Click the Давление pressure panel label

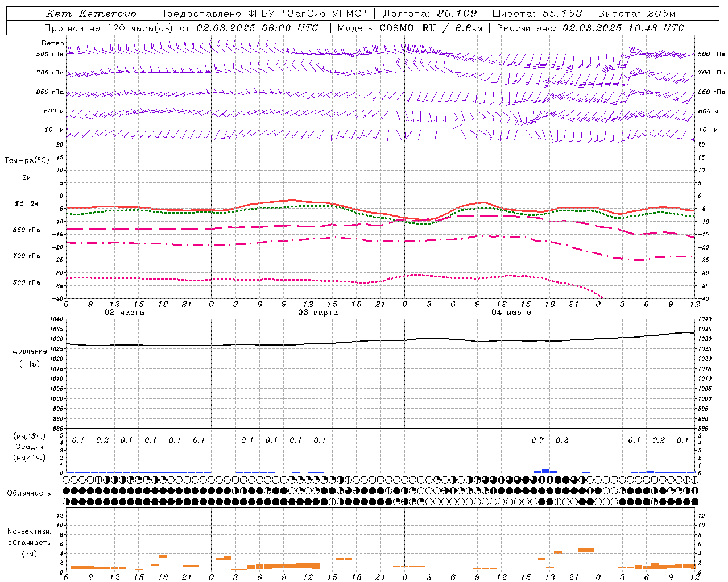(30, 351)
